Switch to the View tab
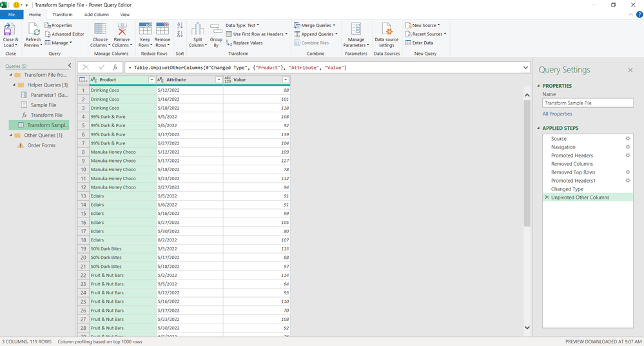 [125, 14]
